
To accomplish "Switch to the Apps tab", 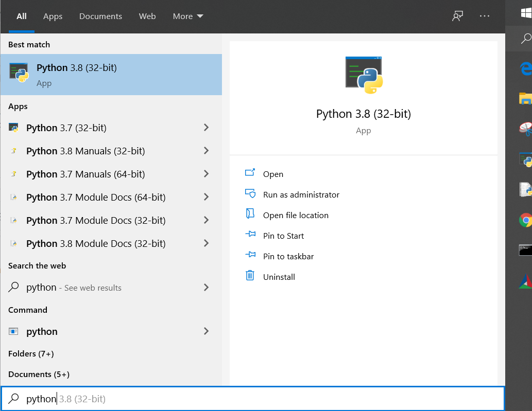I will coord(53,16).
